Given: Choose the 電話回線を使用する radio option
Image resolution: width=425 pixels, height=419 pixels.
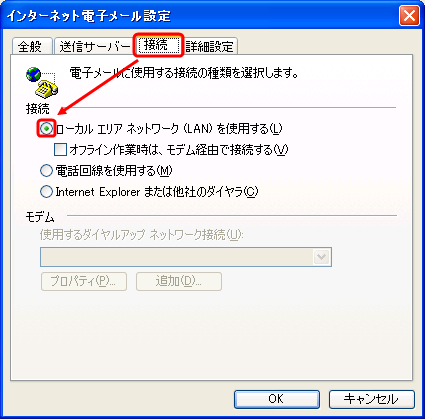Looking at the screenshot, I should coord(46,171).
